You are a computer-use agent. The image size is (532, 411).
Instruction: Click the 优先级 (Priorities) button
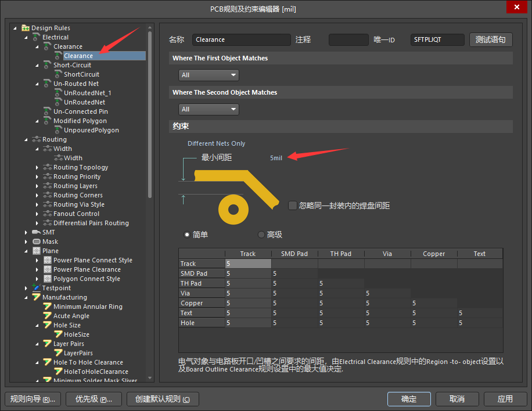pos(94,399)
